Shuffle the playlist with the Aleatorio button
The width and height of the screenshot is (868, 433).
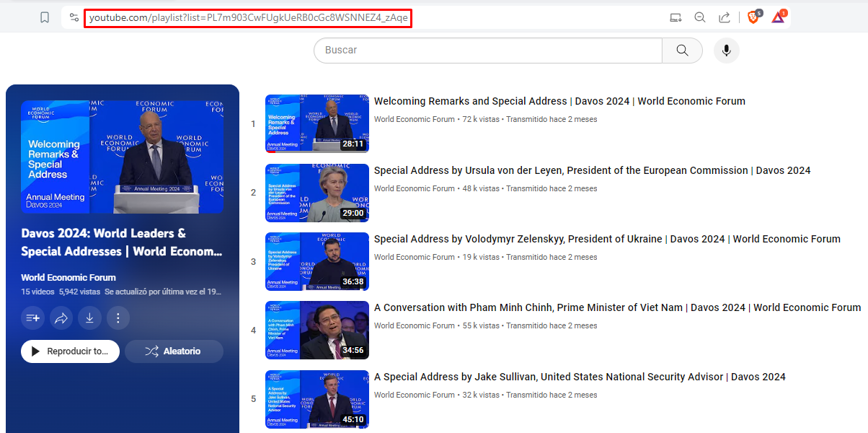[x=174, y=351]
